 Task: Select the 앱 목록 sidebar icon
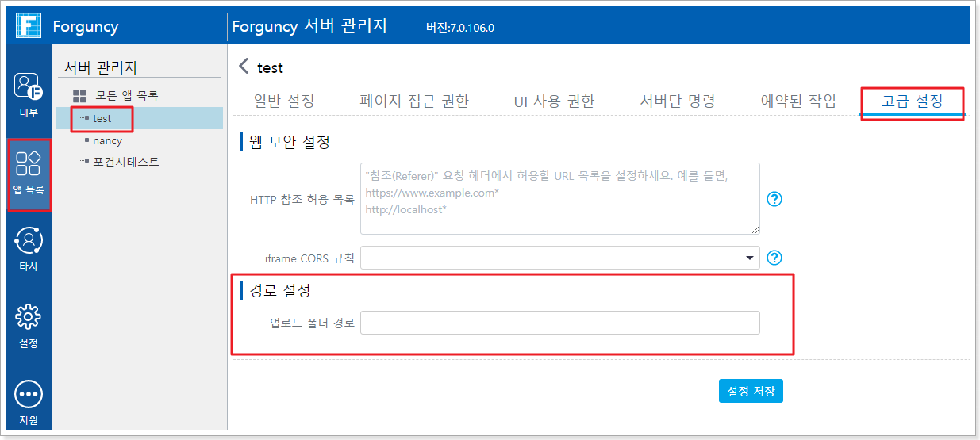[29, 164]
